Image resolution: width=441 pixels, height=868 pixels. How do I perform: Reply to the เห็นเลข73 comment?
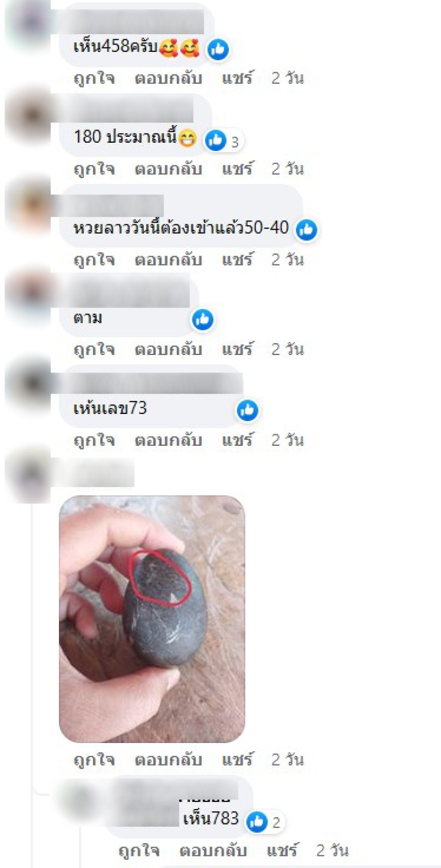[x=168, y=440]
